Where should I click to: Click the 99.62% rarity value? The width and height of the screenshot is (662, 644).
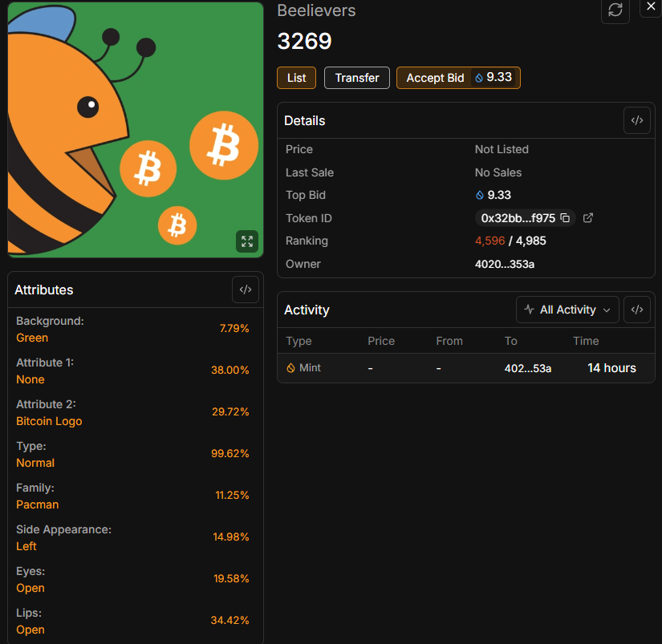(x=230, y=454)
